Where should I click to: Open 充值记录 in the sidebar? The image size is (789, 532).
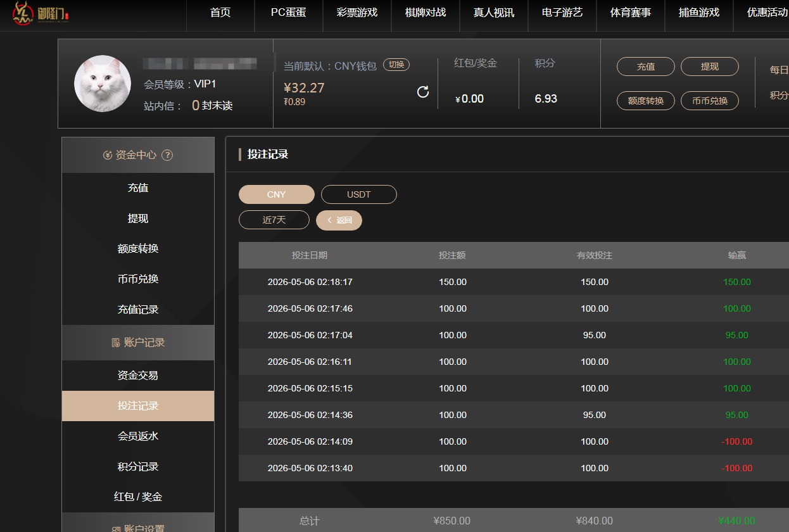click(138, 310)
